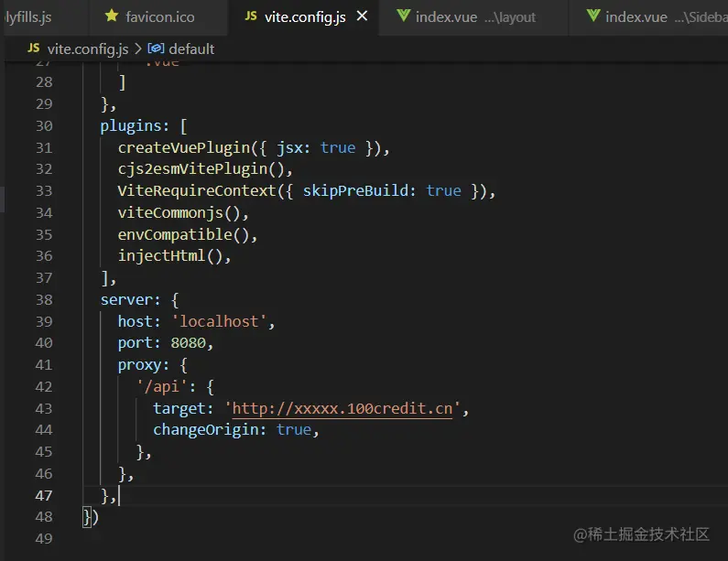
Task: Click changeOrigin on line 44
Action: 206,430
